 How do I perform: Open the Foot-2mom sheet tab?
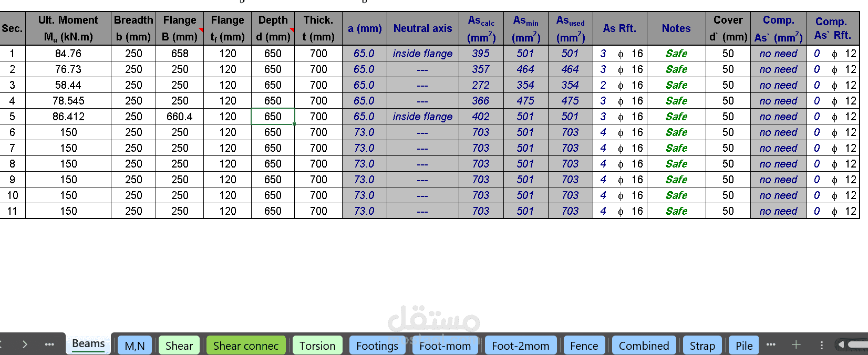click(521, 346)
